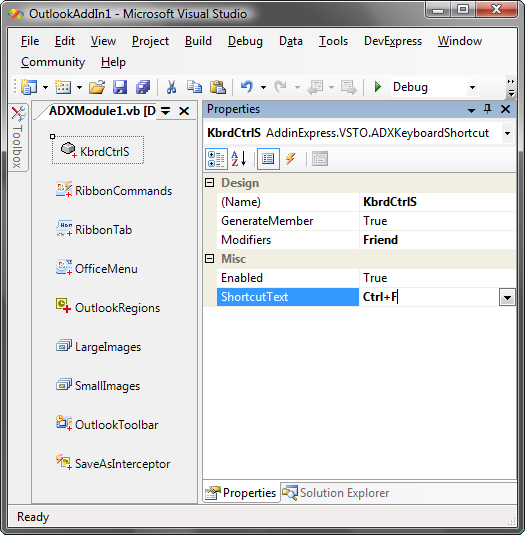Collapse the Design property category

pyautogui.click(x=209, y=183)
